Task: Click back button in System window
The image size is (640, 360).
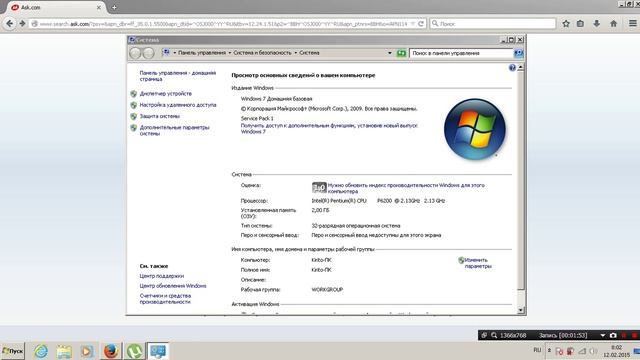Action: point(135,53)
